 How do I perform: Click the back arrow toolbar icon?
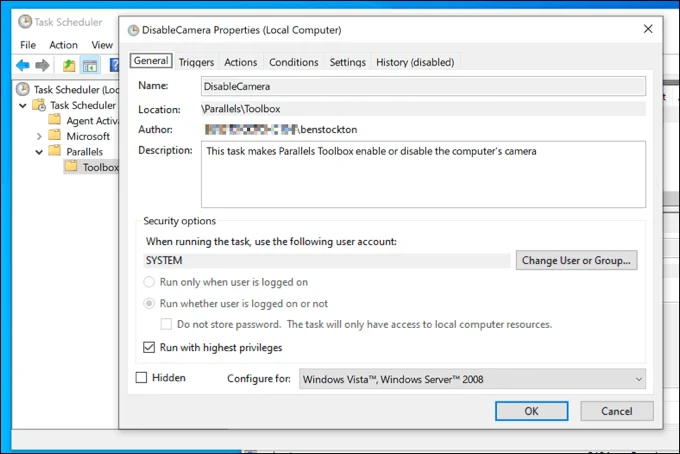click(23, 65)
